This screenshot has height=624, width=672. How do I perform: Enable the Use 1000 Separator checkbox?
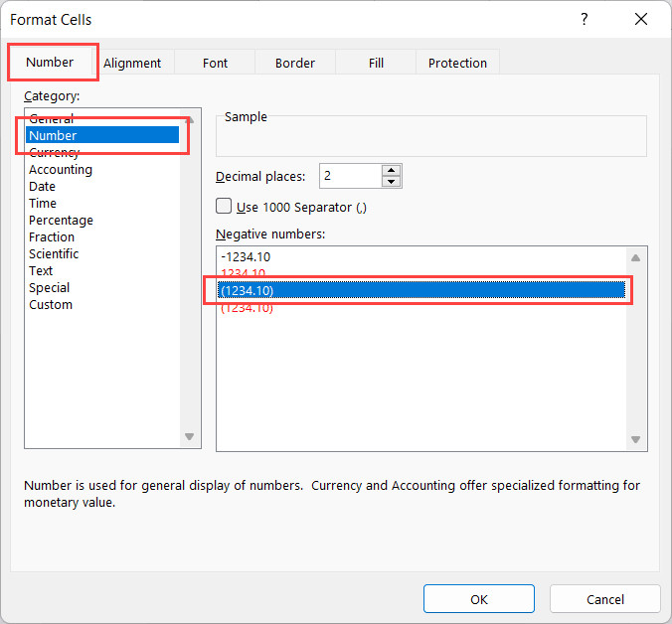pos(225,207)
